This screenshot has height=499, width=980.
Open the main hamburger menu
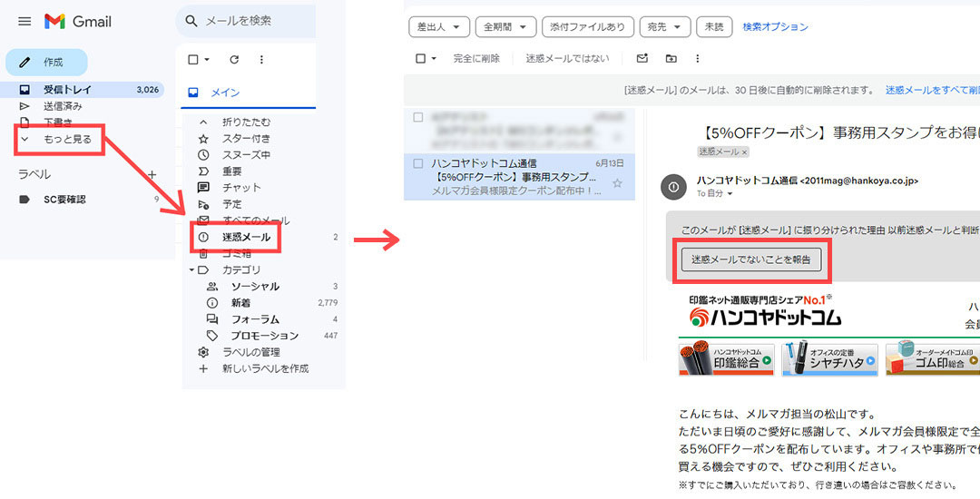click(24, 21)
